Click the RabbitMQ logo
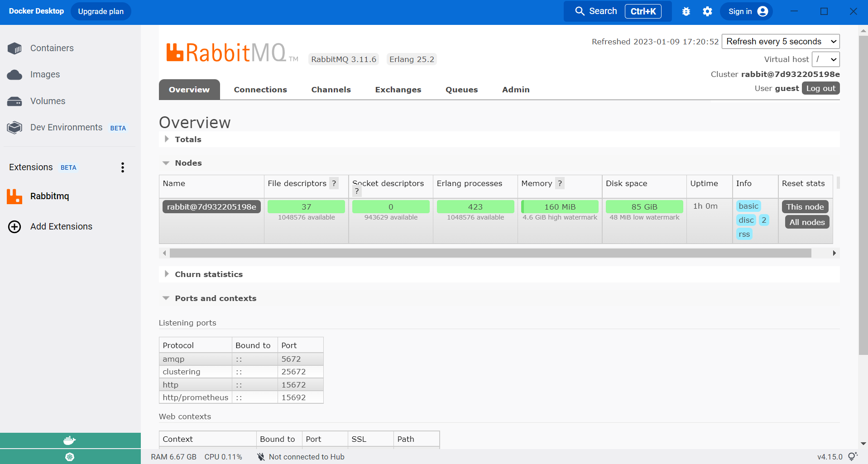This screenshot has height=464, width=868. (x=232, y=53)
